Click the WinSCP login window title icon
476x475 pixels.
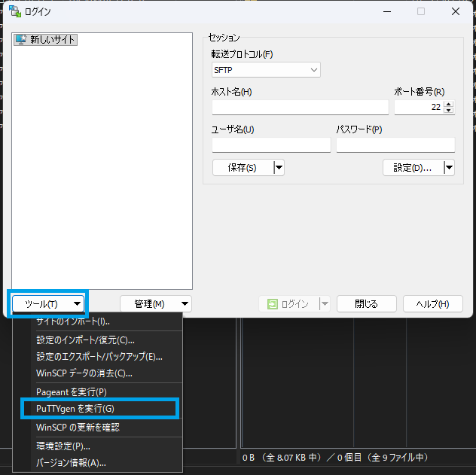pyautogui.click(x=14, y=12)
